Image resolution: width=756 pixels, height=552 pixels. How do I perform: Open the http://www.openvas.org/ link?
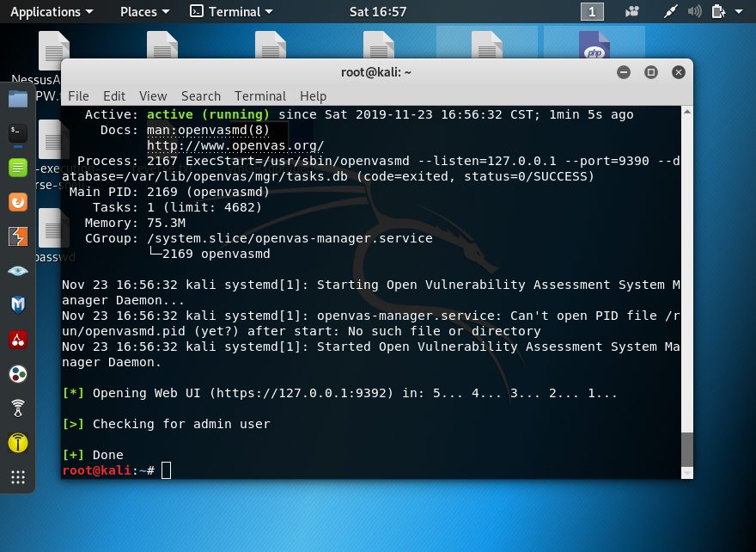click(235, 145)
